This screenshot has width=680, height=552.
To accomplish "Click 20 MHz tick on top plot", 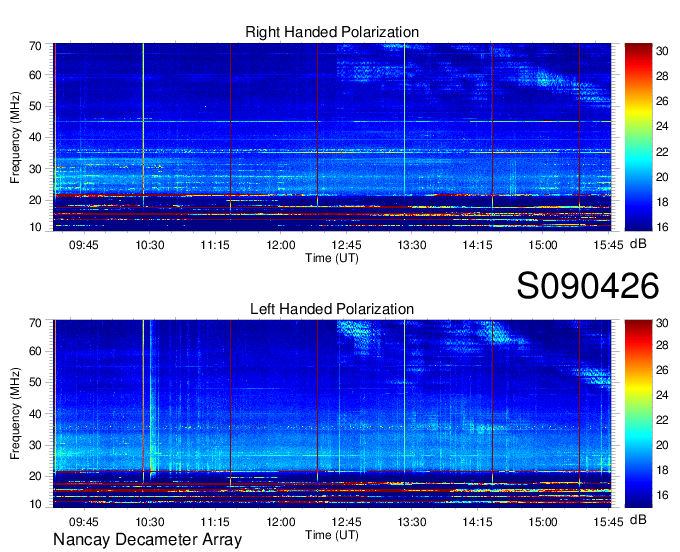I will 35,200.
